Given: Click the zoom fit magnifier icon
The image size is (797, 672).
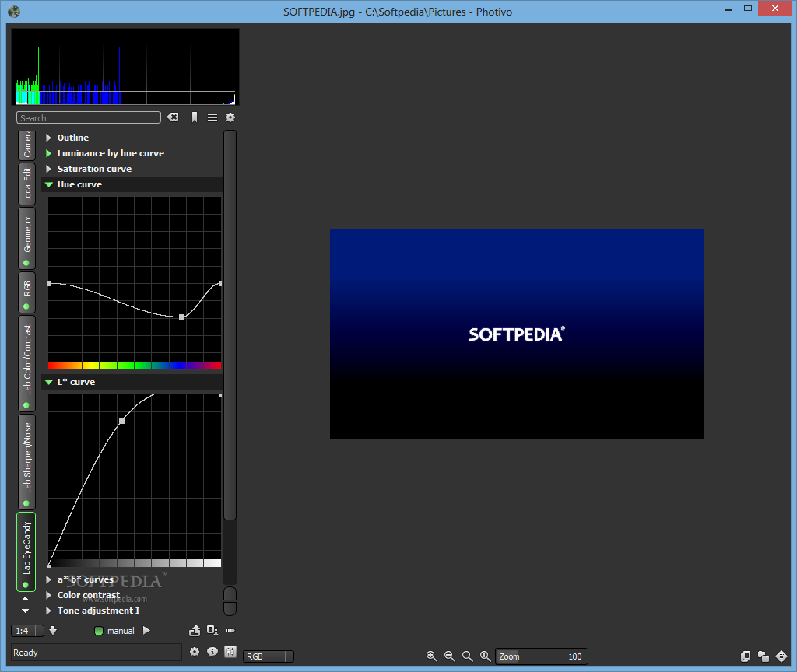Looking at the screenshot, I should 467,656.
